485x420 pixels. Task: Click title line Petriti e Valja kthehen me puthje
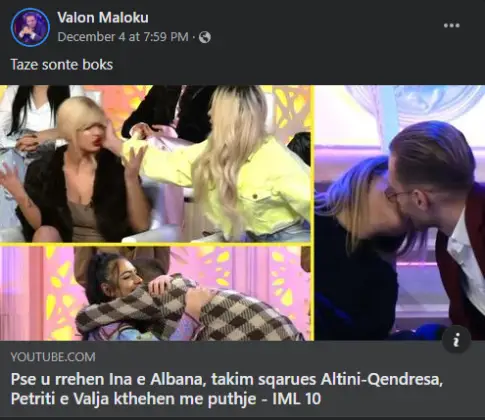pos(133,399)
